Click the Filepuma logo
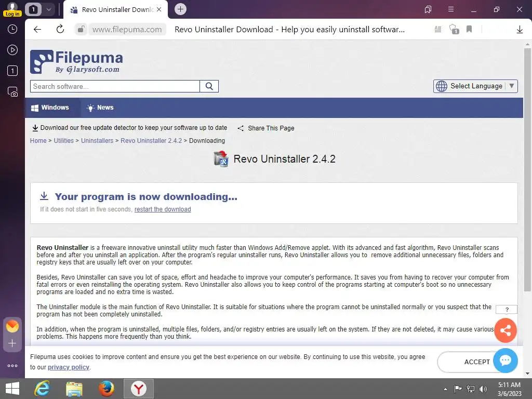 point(77,62)
